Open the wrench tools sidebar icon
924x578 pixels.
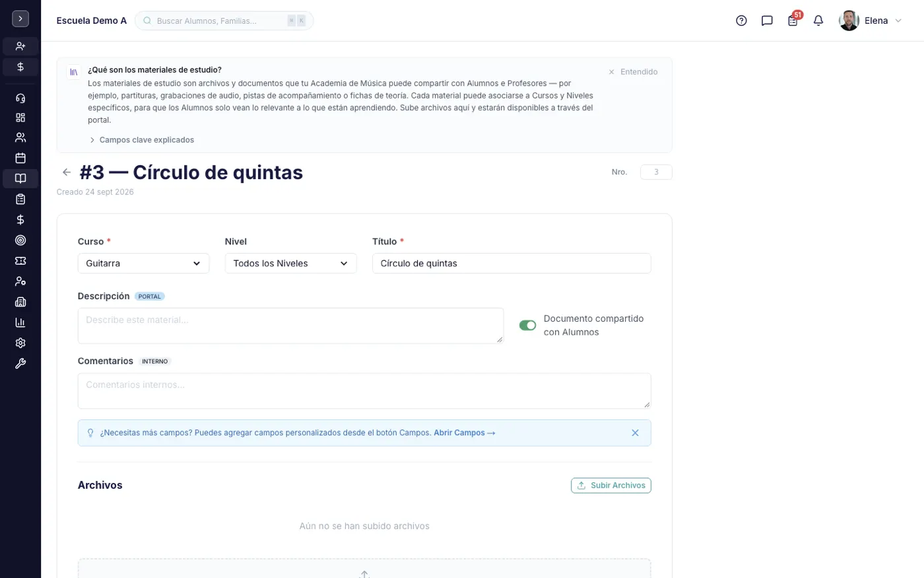click(x=20, y=363)
